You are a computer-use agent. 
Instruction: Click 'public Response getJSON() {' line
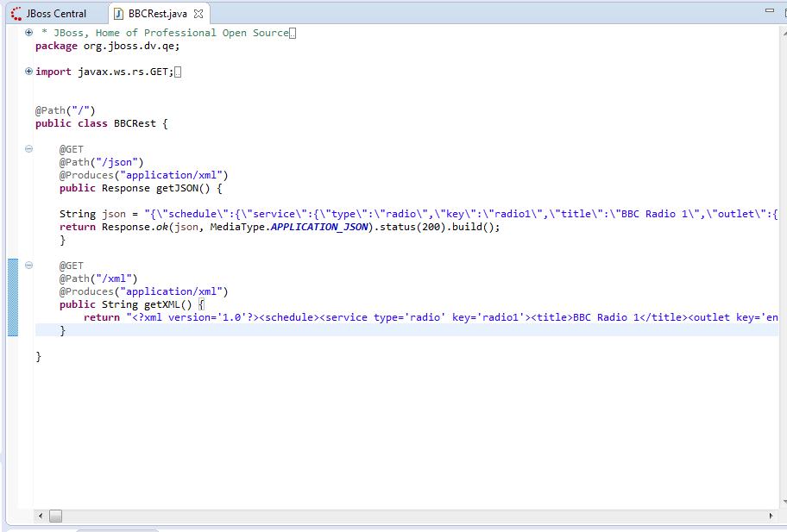pyautogui.click(x=141, y=189)
